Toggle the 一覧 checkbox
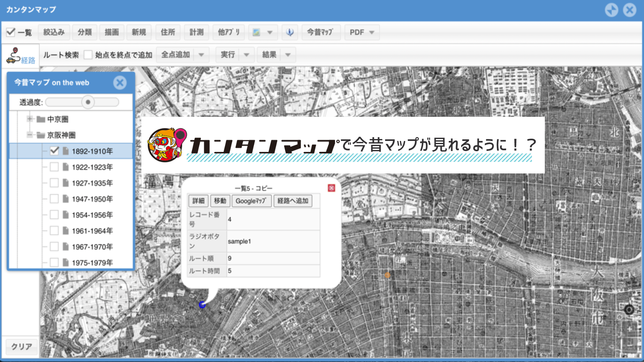Viewport: 644px width, 362px height. click(x=11, y=32)
